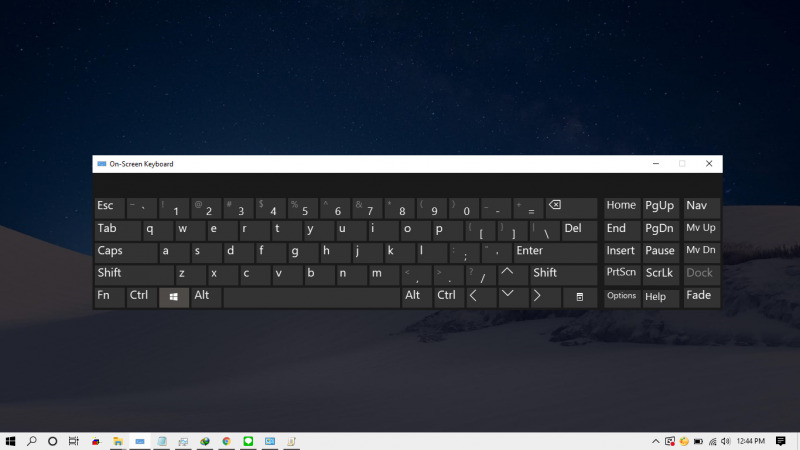This screenshot has width=800, height=450.
Task: Toggle the ScrLk key
Action: point(661,274)
